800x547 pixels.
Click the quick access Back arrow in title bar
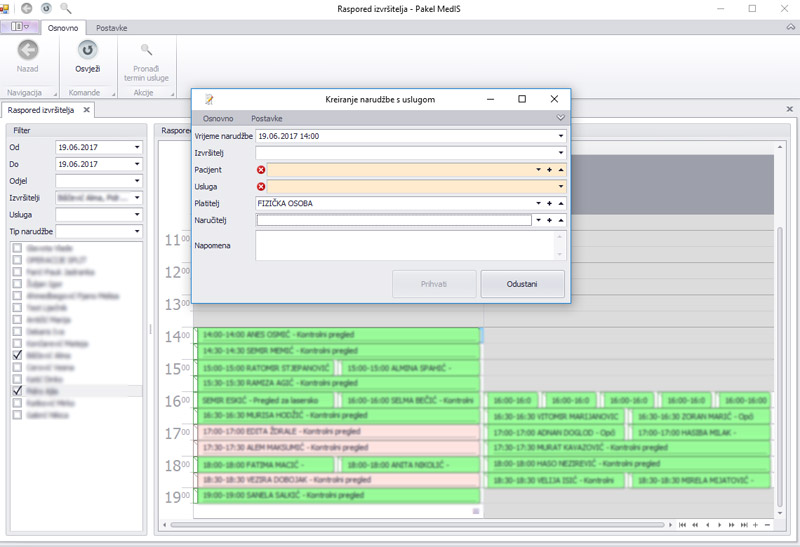[x=27, y=8]
